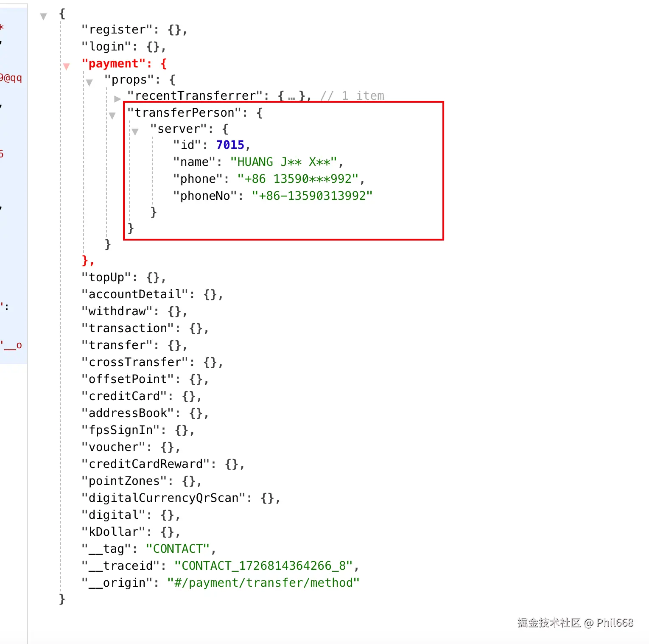
Task: Click the "crossTransfer" line
Action: point(152,362)
